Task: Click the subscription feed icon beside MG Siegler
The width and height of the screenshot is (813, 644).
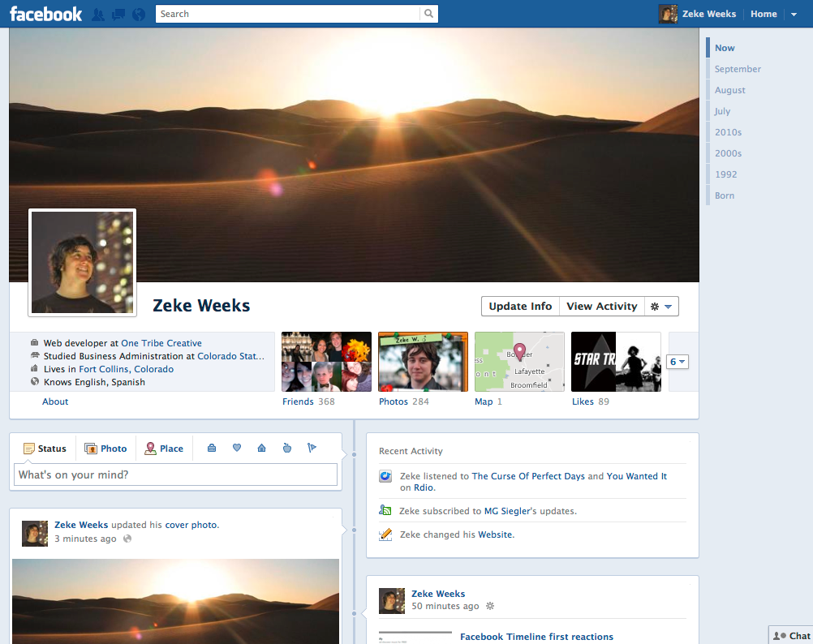Action: pos(385,510)
